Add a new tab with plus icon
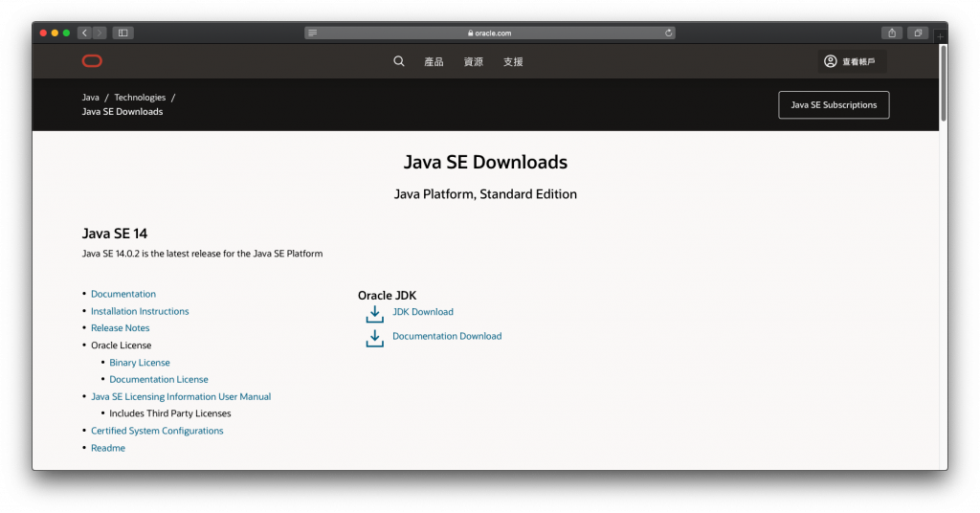980x513 pixels. (x=940, y=37)
